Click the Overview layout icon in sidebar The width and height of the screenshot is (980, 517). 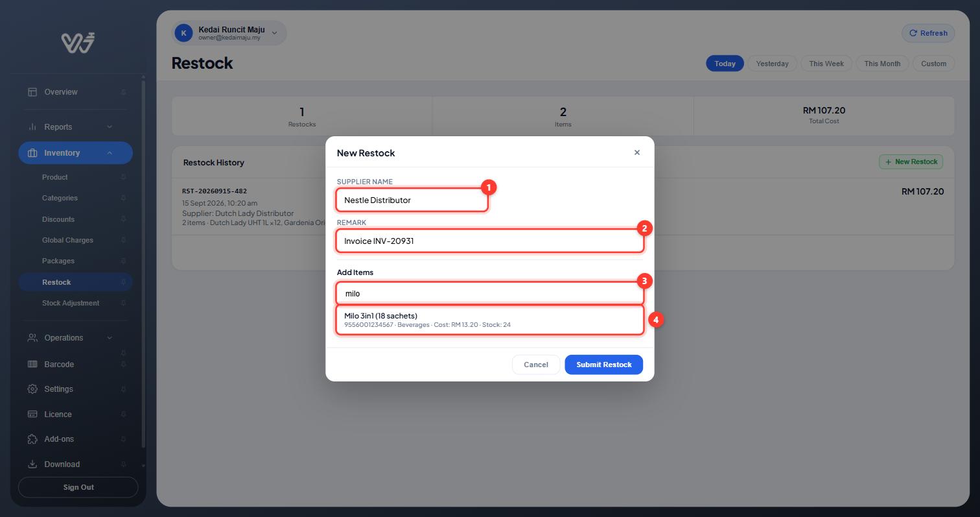[x=32, y=92]
